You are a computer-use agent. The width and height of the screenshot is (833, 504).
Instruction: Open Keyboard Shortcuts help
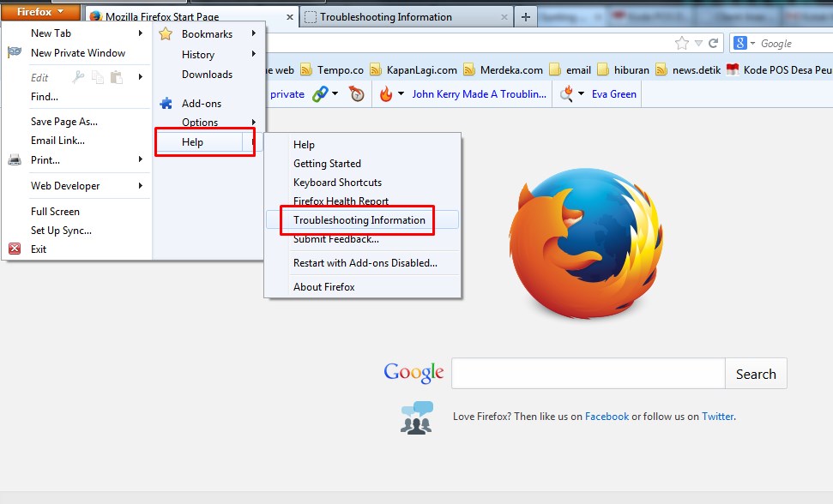click(338, 182)
